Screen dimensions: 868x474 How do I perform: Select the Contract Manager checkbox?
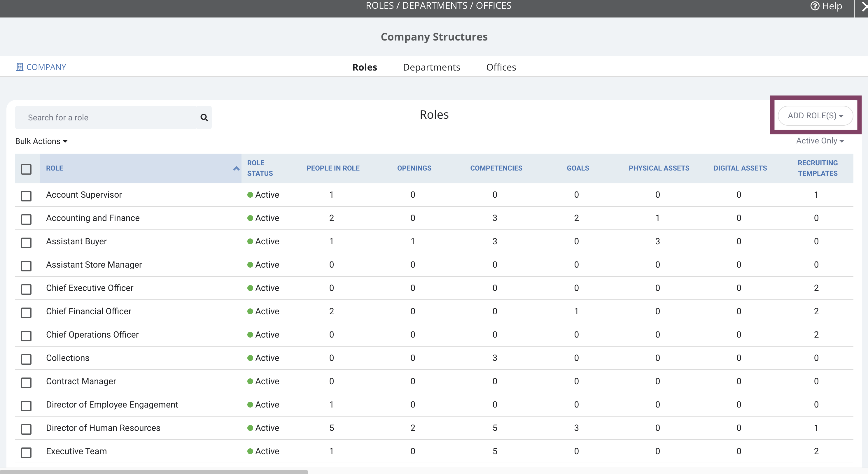(26, 382)
